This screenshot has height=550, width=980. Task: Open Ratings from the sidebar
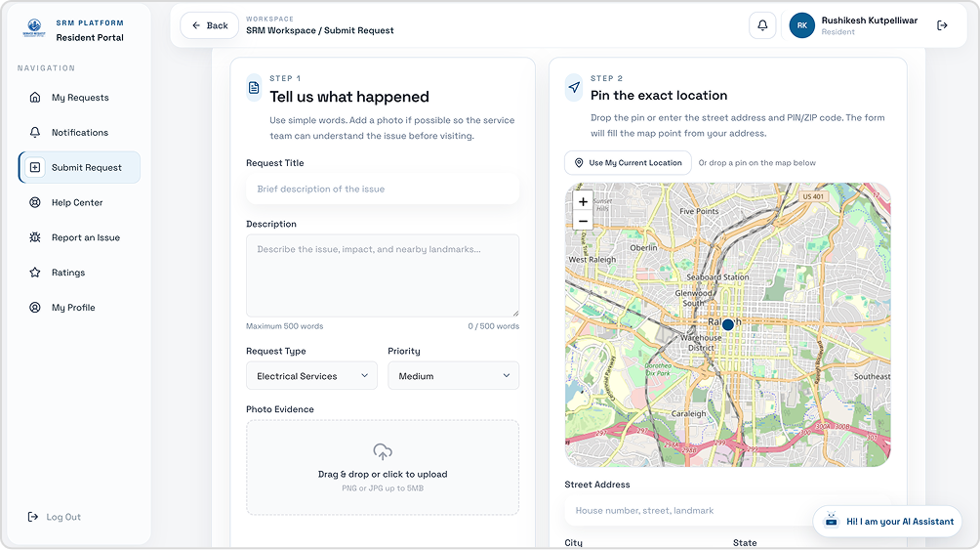coord(79,273)
